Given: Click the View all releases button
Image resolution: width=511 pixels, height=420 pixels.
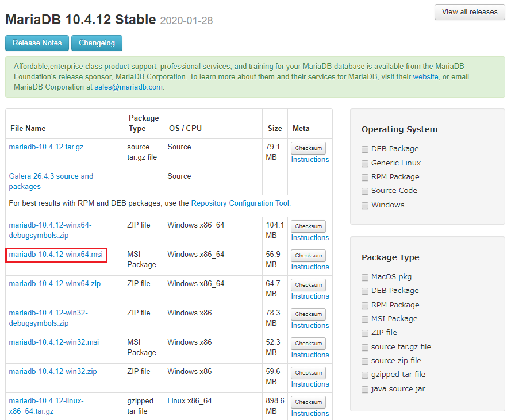Looking at the screenshot, I should pos(470,12).
